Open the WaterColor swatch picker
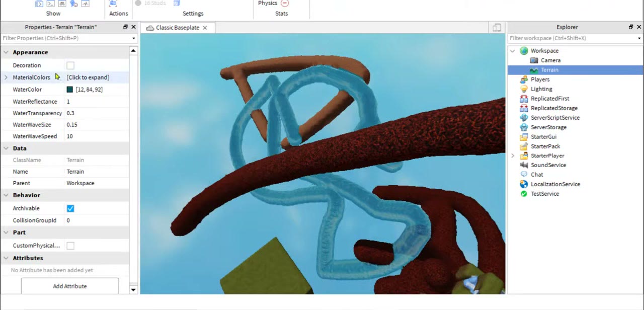 (70, 90)
